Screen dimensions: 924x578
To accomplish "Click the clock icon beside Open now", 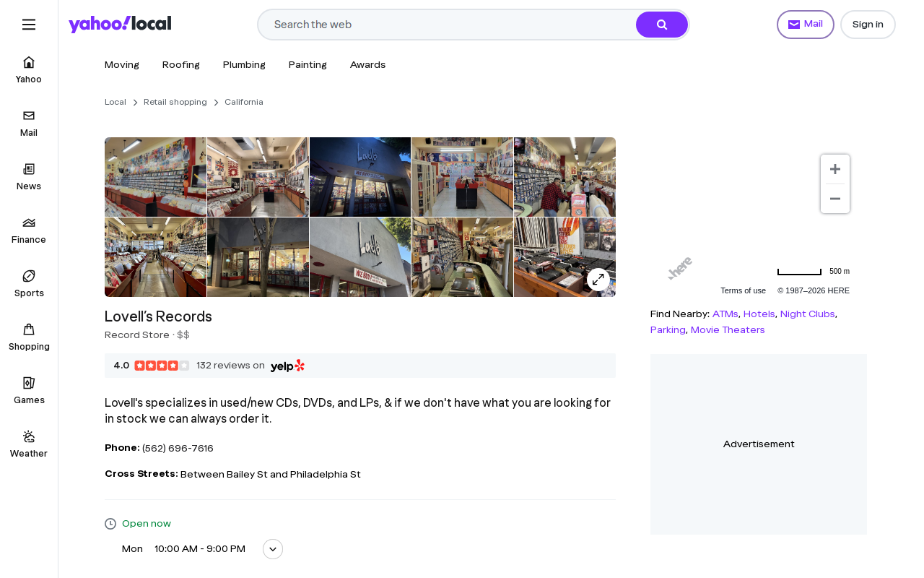I will [x=110, y=524].
